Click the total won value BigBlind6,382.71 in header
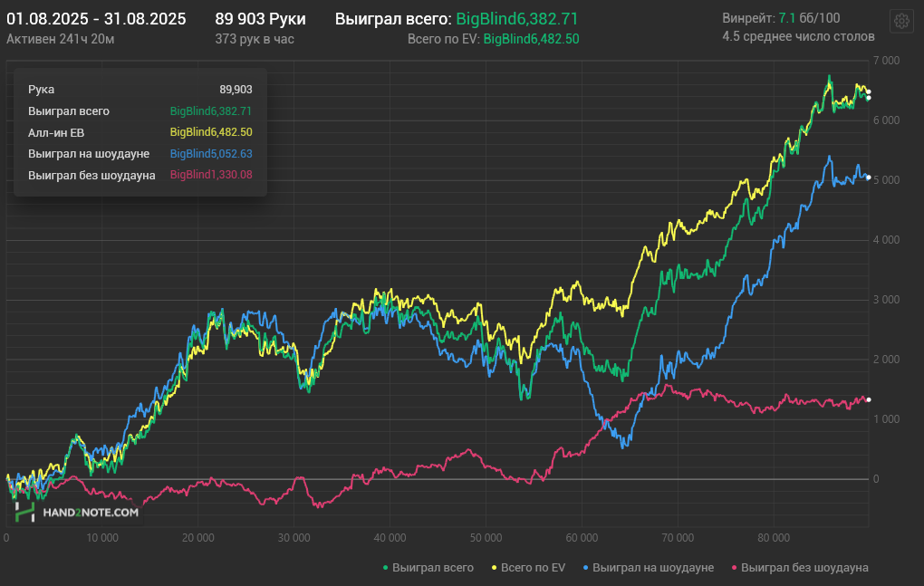Image resolution: width=924 pixels, height=586 pixels. 516,19
